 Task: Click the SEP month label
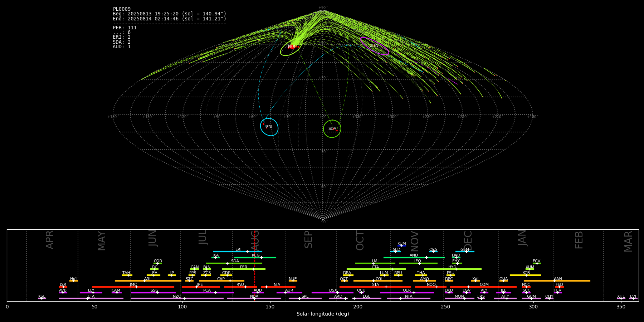(308, 239)
